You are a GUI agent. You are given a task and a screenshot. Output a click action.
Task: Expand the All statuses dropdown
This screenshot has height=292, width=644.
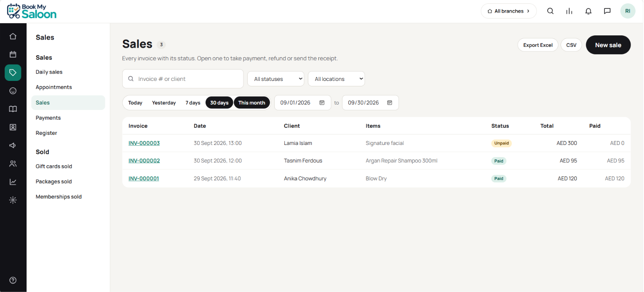[275, 79]
